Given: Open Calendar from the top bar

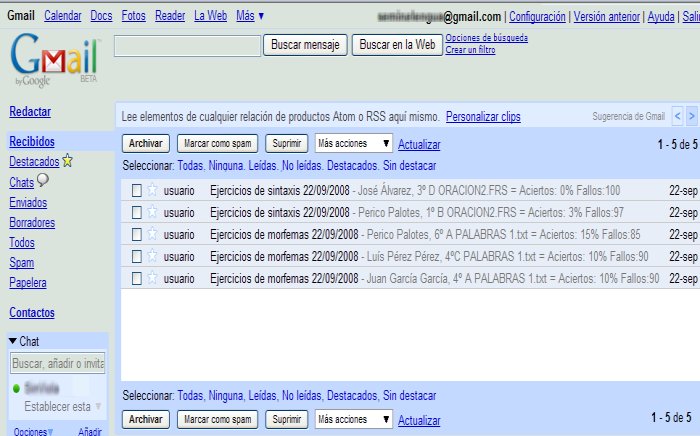Looking at the screenshot, I should [62, 16].
